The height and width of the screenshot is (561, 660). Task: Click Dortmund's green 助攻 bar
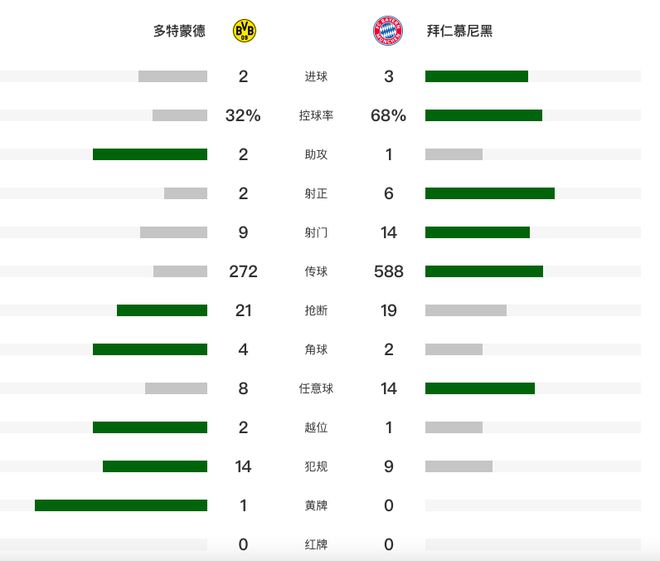point(150,154)
